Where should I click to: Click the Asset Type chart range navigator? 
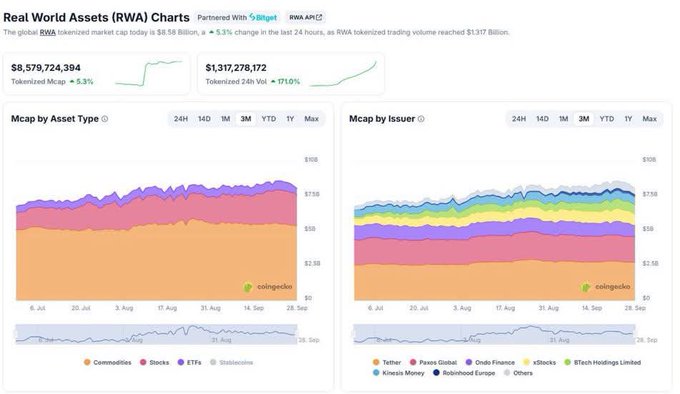click(x=156, y=334)
